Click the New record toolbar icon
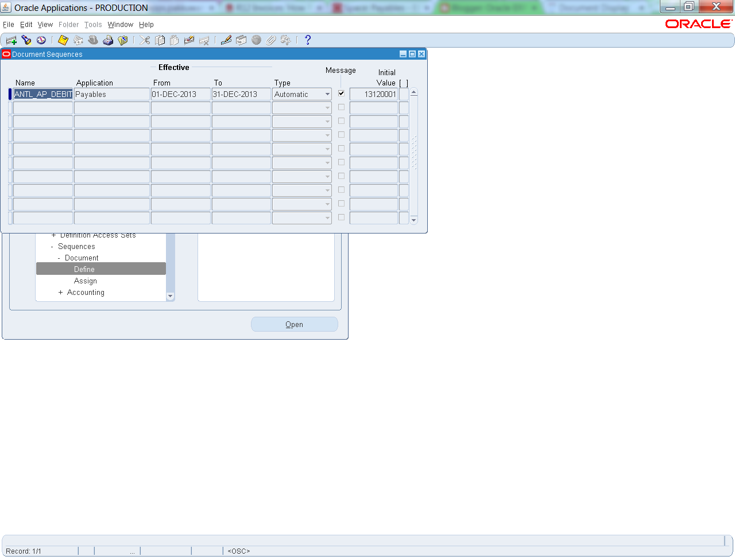This screenshot has width=735, height=560. (x=11, y=40)
